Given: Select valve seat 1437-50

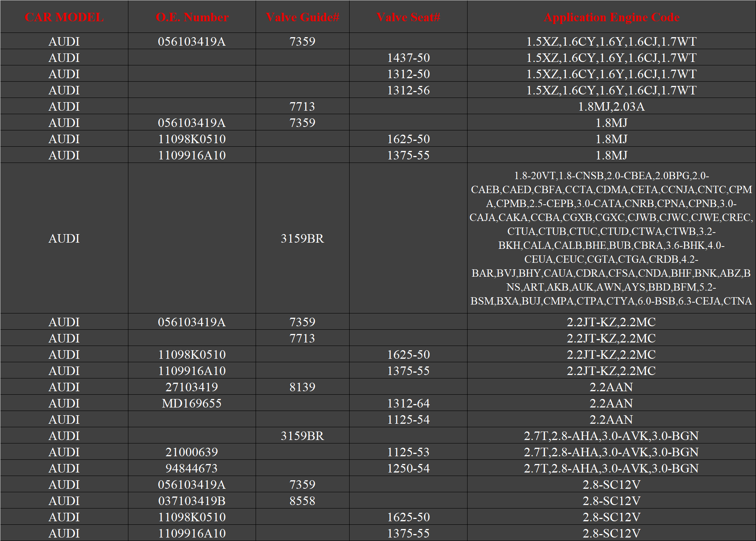Looking at the screenshot, I should click(408, 58).
